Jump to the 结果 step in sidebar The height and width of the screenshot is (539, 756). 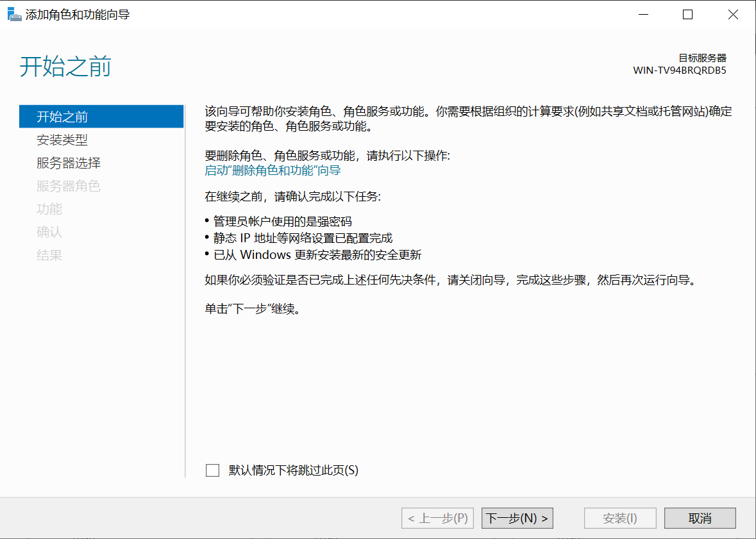(49, 255)
